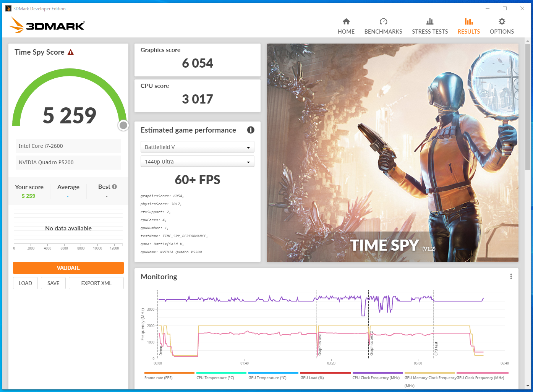The image size is (533, 392).
Task: Click the Best score info icon
Action: tap(114, 187)
